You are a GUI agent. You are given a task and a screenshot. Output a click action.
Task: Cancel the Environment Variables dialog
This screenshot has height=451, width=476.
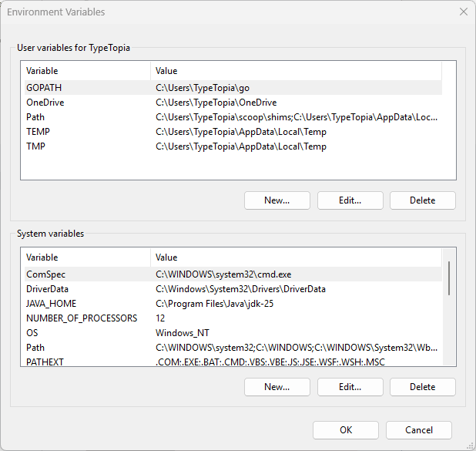point(418,430)
